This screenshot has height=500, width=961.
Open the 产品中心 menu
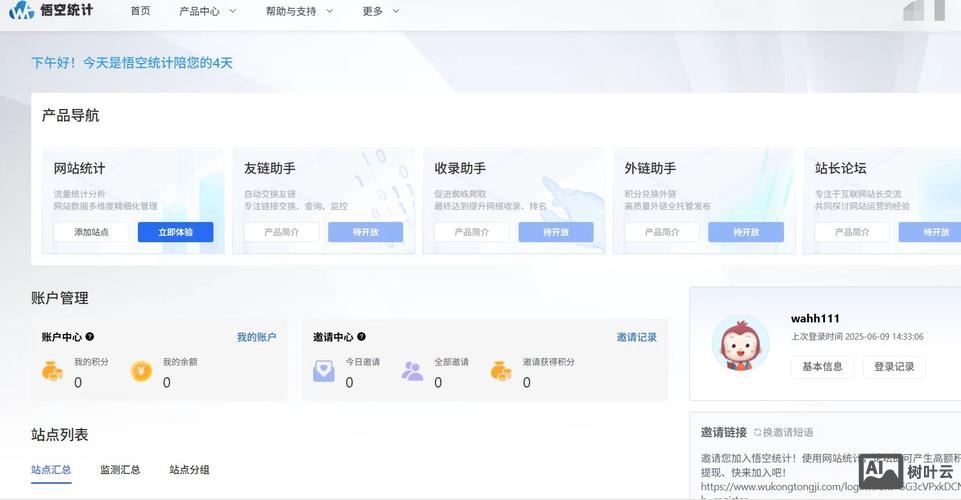click(199, 11)
